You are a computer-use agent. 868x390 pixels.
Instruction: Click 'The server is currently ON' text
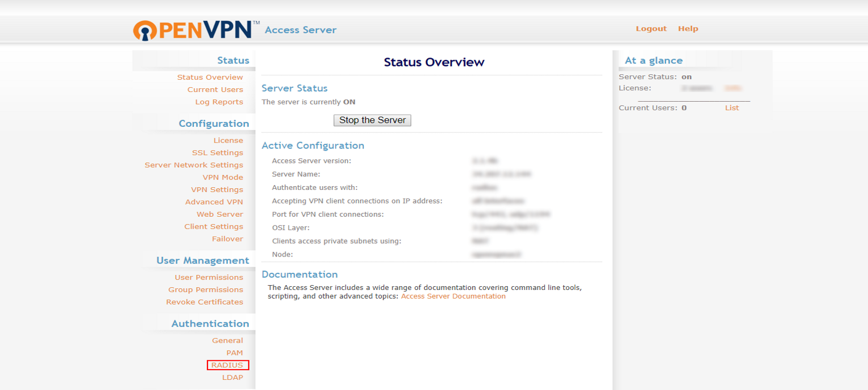pos(309,102)
